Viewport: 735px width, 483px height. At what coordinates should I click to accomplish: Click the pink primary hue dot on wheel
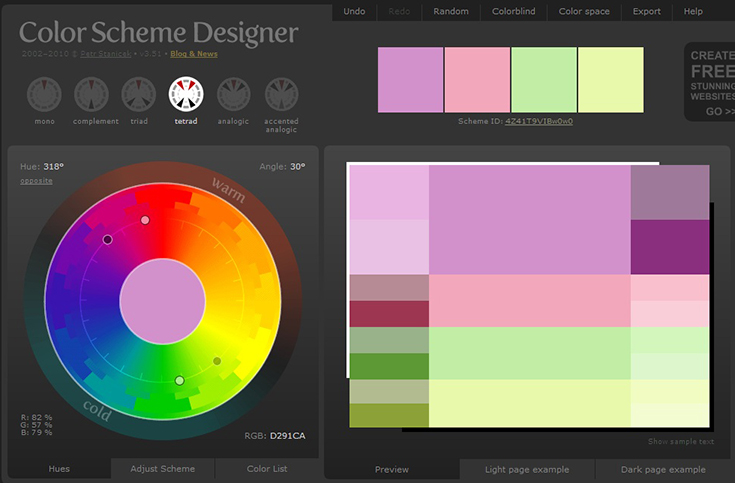point(145,220)
